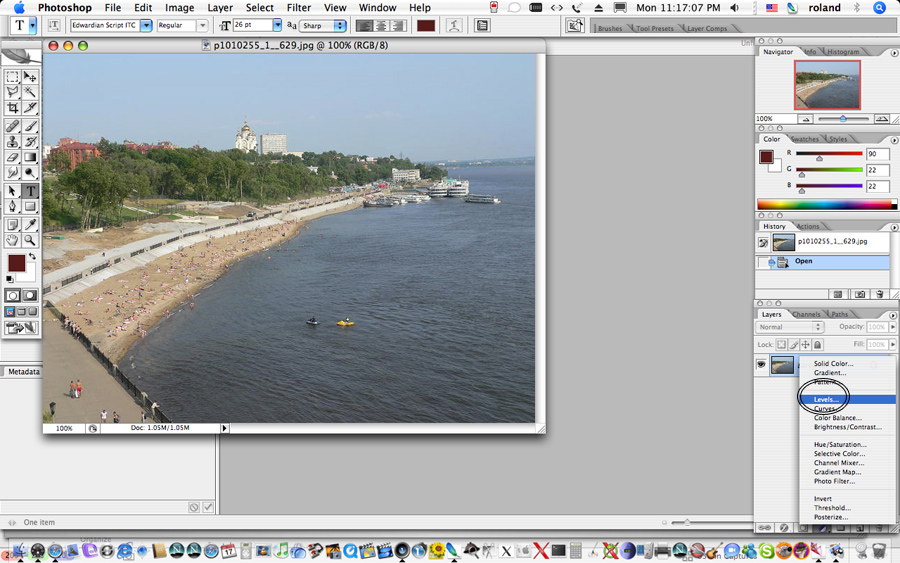Toggle Quick Mask mode button
The height and width of the screenshot is (563, 900).
tap(30, 296)
